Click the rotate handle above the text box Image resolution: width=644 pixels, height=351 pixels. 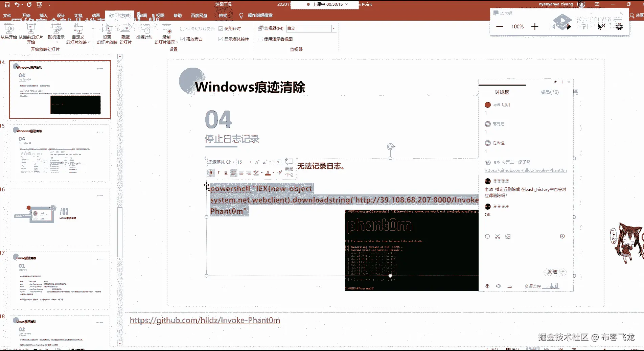point(391,147)
